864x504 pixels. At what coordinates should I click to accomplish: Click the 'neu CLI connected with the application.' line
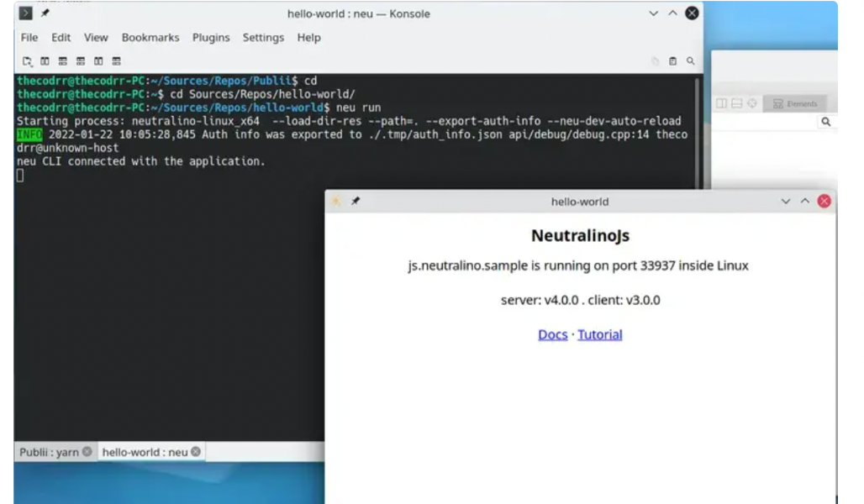click(141, 161)
